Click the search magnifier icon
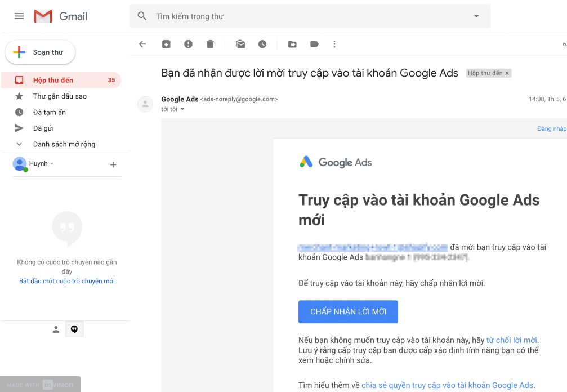The image size is (567, 392). click(x=142, y=16)
